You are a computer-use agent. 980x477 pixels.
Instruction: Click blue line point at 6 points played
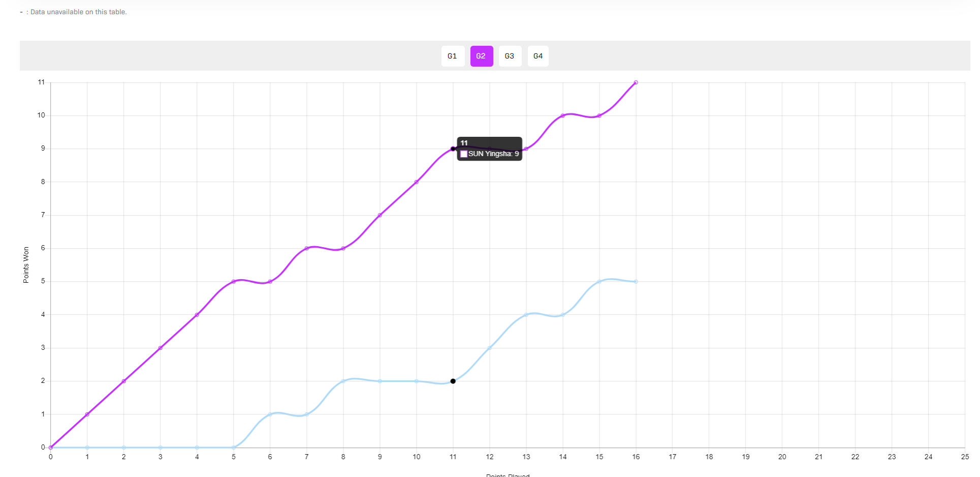pyautogui.click(x=270, y=414)
